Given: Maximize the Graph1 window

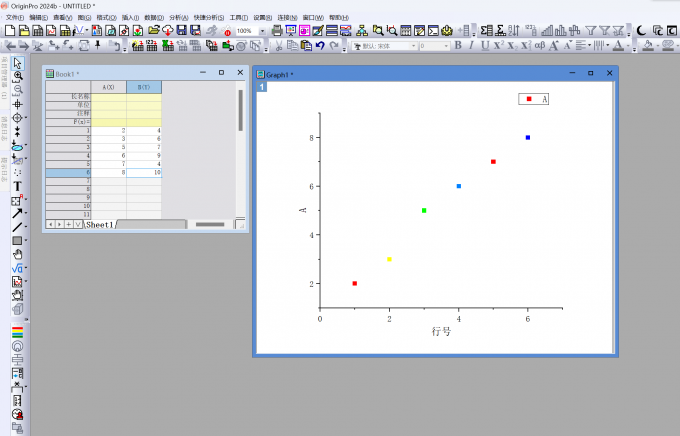Looking at the screenshot, I should [x=590, y=73].
